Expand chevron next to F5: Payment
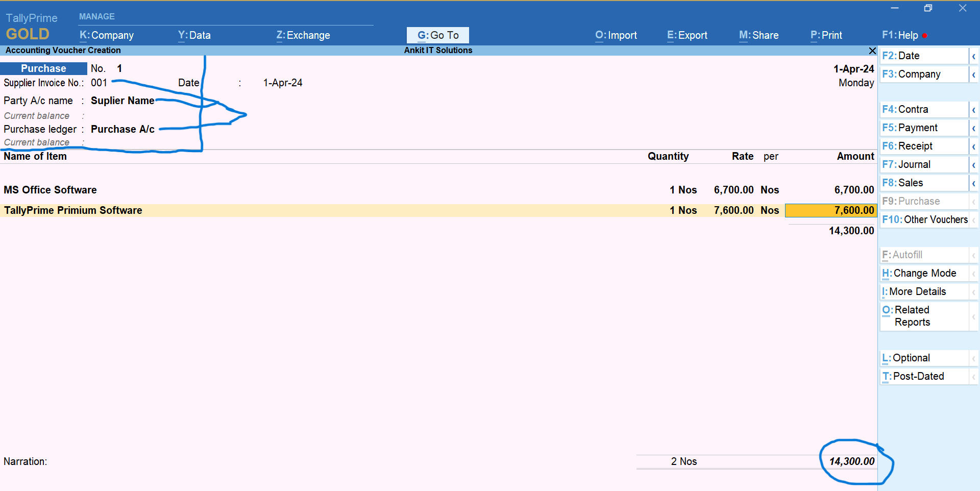Viewport: 980px width, 491px height. (973, 128)
